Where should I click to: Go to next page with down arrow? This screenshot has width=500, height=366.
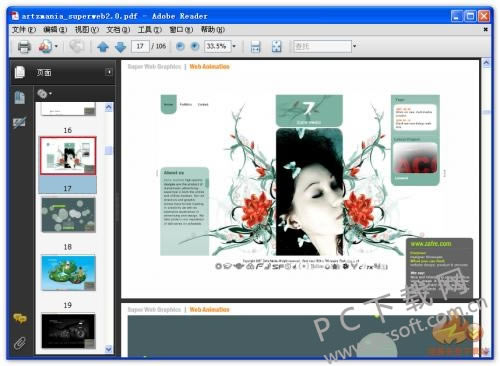coord(120,47)
